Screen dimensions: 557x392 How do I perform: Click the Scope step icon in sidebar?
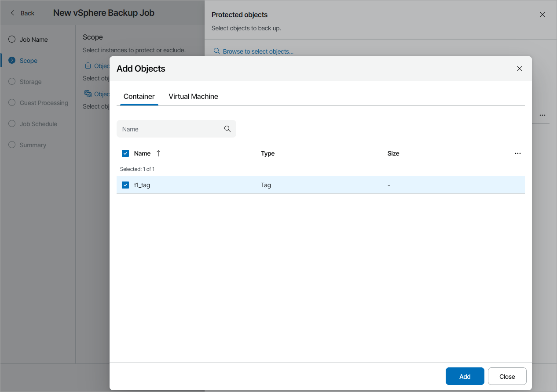[12, 61]
